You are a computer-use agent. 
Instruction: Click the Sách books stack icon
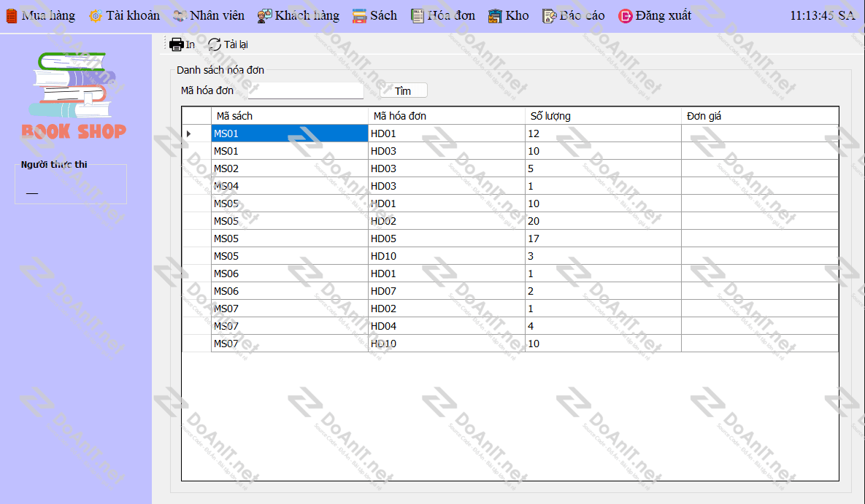coord(360,16)
